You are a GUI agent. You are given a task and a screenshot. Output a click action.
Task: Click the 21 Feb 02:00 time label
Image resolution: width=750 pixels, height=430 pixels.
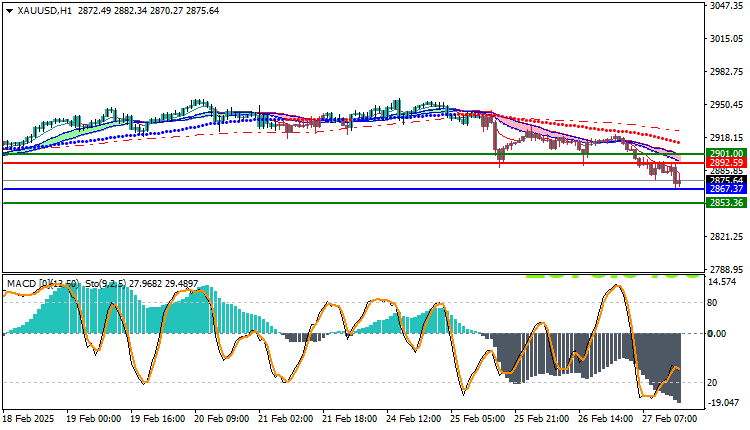tap(286, 419)
